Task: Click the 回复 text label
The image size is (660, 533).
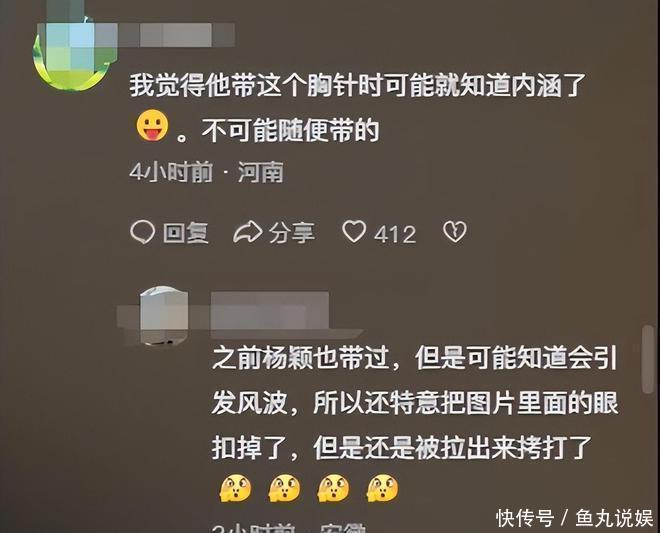Action: coord(186,232)
